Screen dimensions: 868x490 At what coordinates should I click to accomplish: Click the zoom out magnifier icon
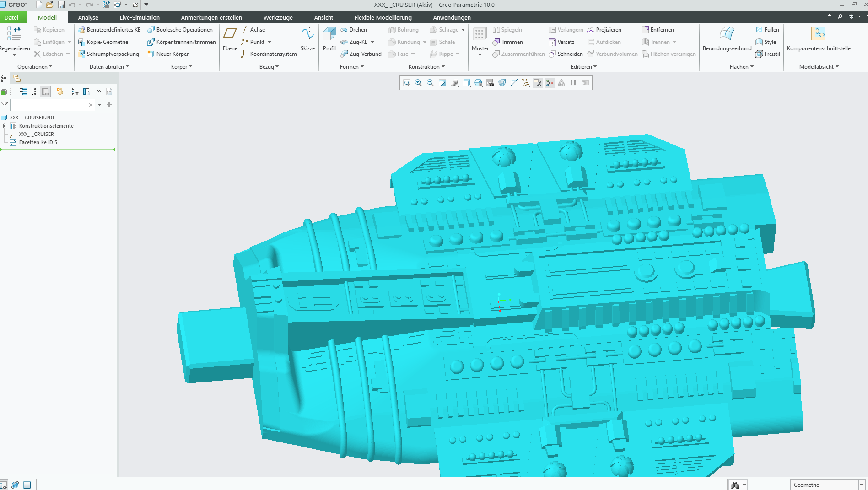[431, 83]
